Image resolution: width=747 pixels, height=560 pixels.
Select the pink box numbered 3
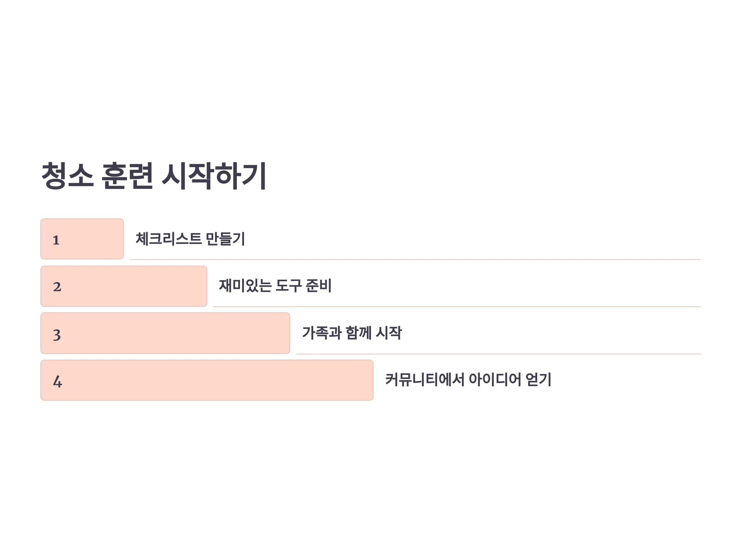tap(165, 333)
